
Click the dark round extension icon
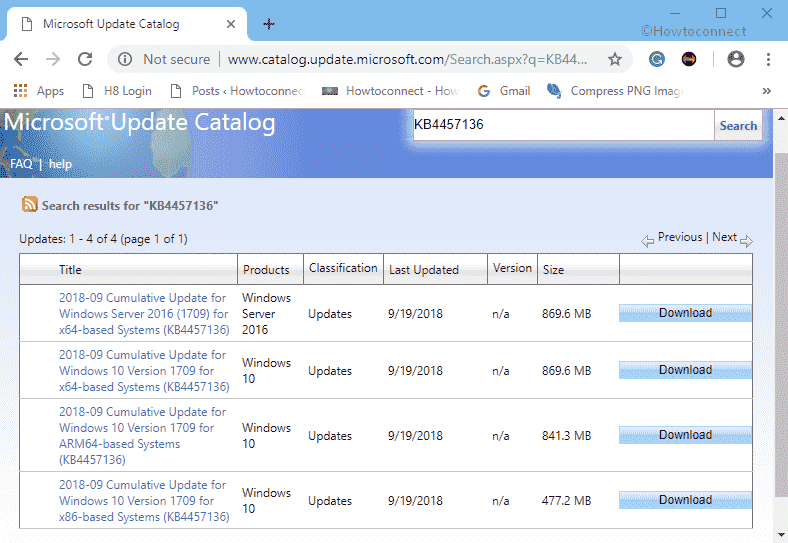click(689, 59)
